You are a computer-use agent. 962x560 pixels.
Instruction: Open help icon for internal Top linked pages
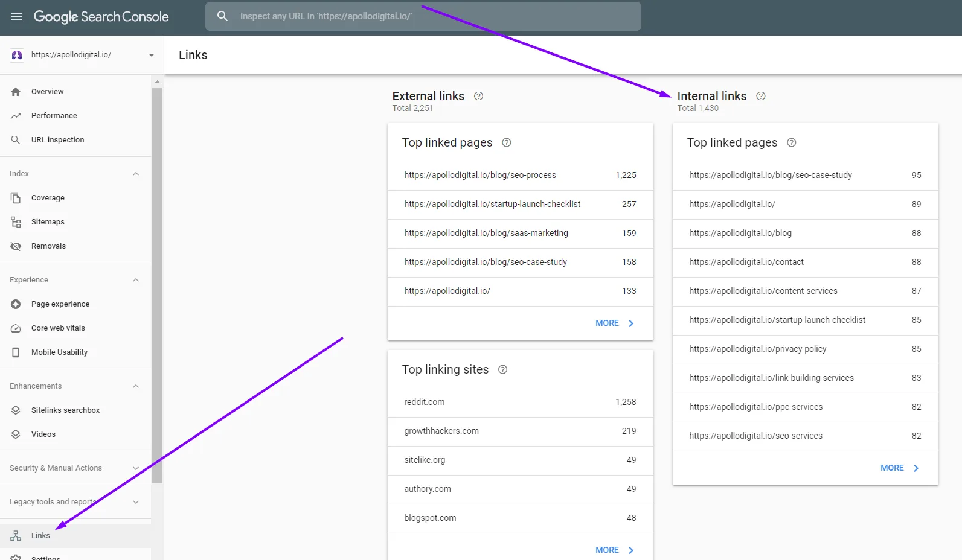(x=792, y=142)
